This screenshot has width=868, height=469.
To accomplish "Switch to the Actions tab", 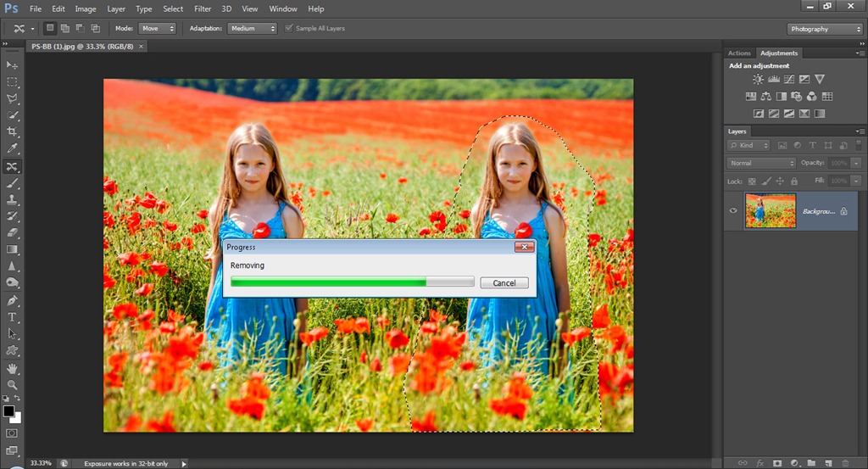I will click(739, 53).
